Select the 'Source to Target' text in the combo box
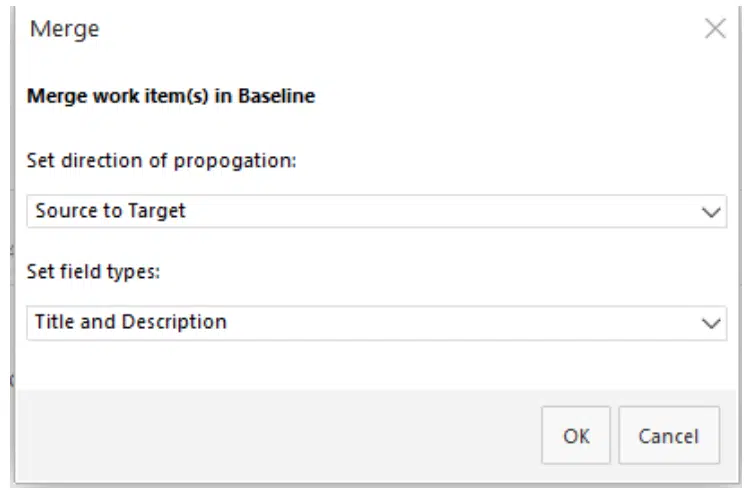The height and width of the screenshot is (492, 748). (110, 211)
